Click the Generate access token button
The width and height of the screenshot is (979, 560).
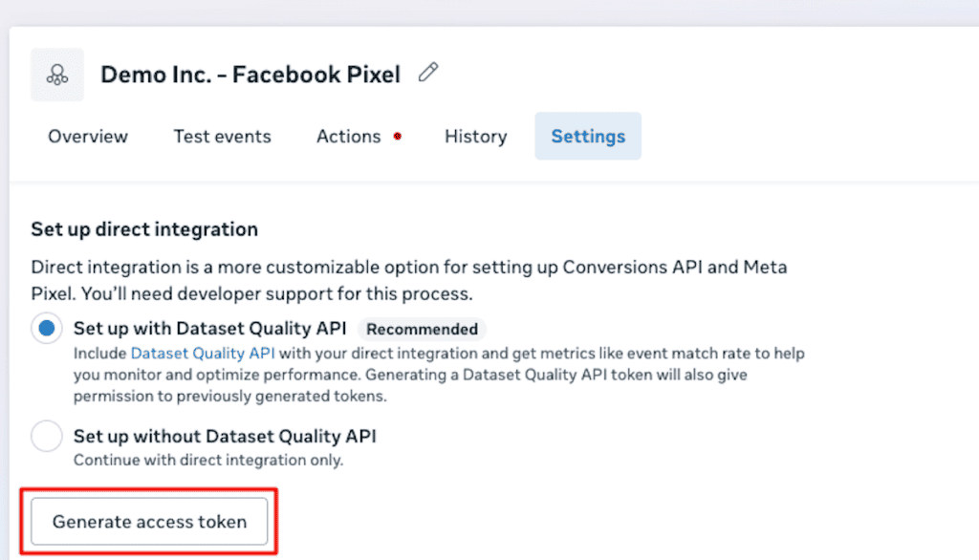149,521
